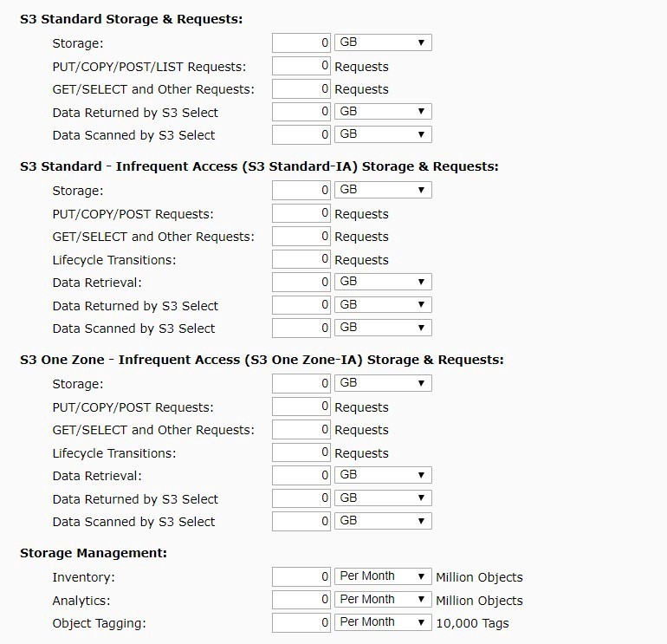This screenshot has height=644, width=667.
Task: Click One Zone-IA GET/SELECT Requests field
Action: tap(301, 429)
